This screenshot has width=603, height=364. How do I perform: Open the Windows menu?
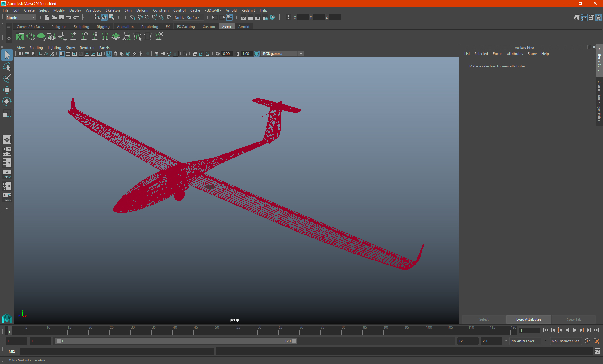click(x=93, y=10)
